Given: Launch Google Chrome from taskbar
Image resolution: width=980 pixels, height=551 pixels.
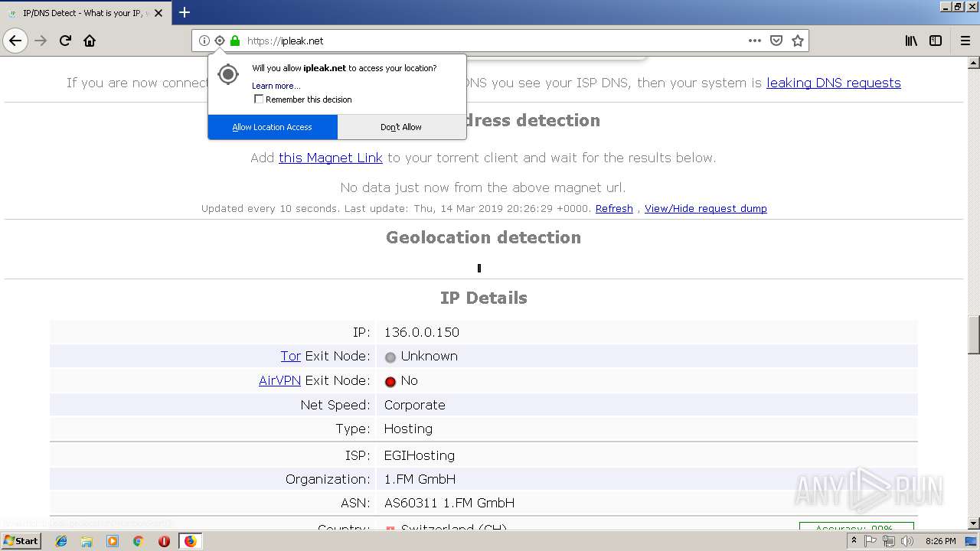Looking at the screenshot, I should tap(138, 541).
